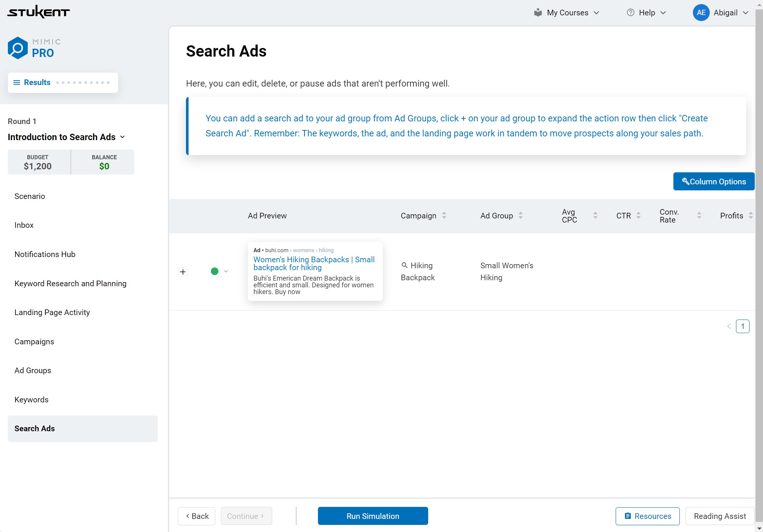Click the Reading Assist link
This screenshot has height=532, width=763.
click(x=720, y=516)
